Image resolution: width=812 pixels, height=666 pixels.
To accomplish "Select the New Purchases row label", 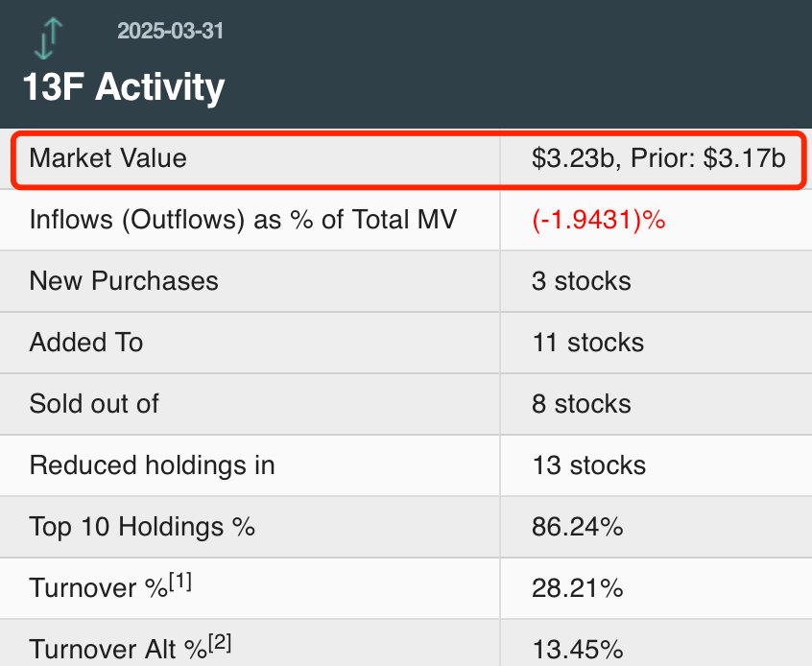I will click(x=124, y=281).
